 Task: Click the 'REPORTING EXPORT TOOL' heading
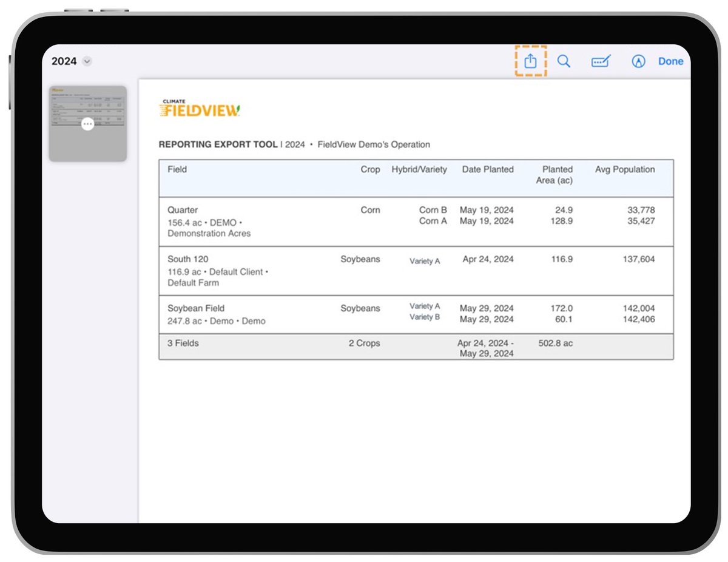218,144
